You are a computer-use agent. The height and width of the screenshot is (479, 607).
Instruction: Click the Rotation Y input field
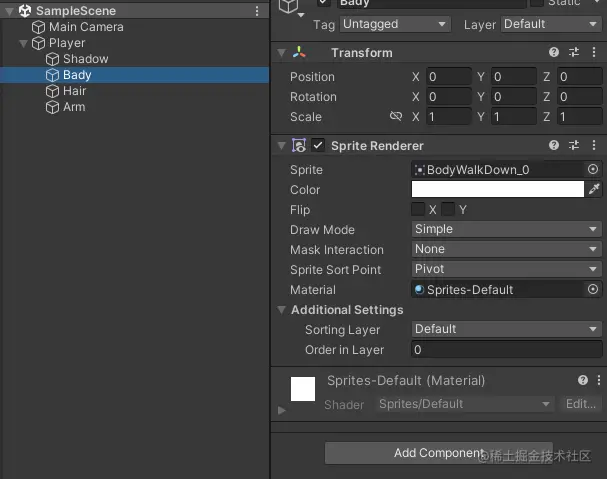(x=514, y=96)
